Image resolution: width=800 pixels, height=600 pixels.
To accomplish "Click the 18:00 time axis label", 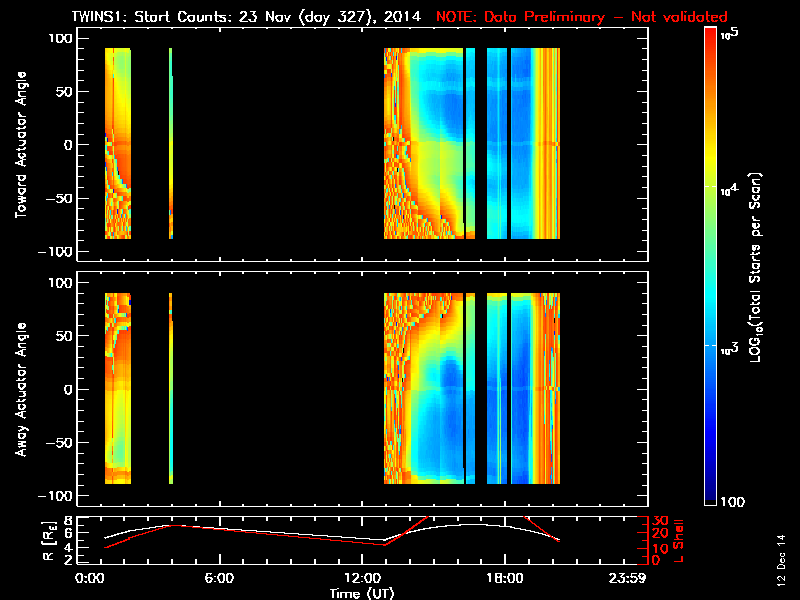I will [505, 579].
